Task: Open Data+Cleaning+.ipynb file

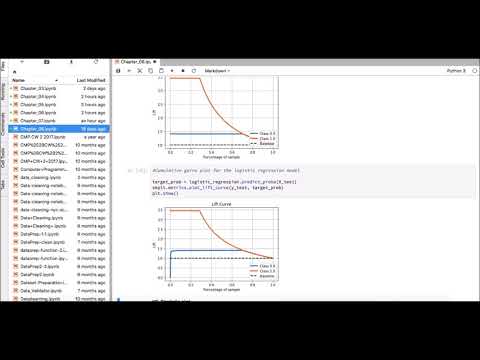Action: [59, 226]
